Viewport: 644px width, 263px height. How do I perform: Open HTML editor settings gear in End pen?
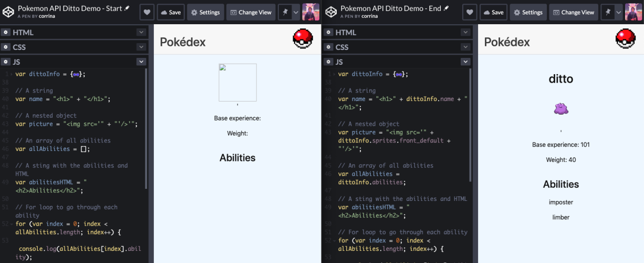click(329, 32)
